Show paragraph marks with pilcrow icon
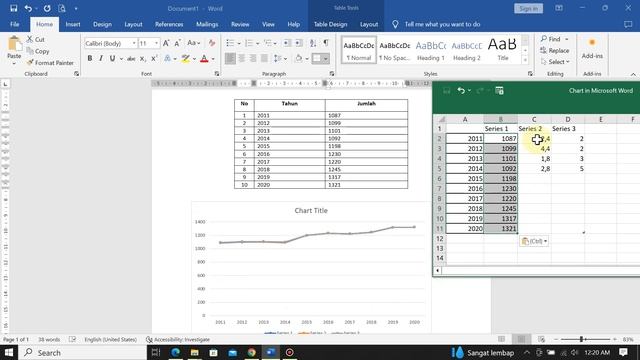The width and height of the screenshot is (640, 360). (326, 43)
